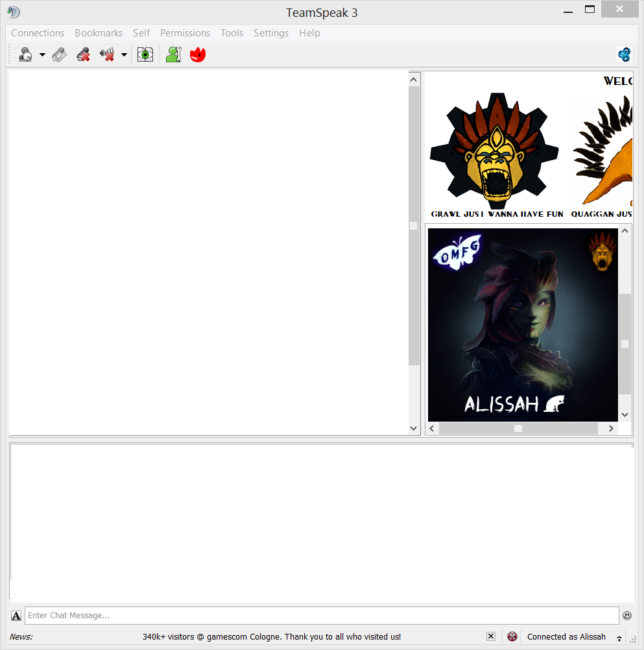
Task: Click the info panel scroll up arrow
Action: pyautogui.click(x=625, y=231)
